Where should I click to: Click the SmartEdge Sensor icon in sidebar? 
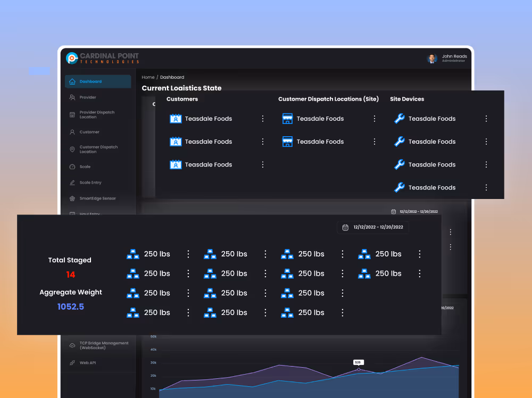coord(72,198)
